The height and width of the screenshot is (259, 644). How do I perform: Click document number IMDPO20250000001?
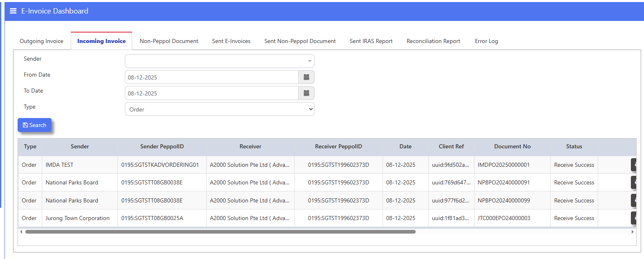(504, 165)
